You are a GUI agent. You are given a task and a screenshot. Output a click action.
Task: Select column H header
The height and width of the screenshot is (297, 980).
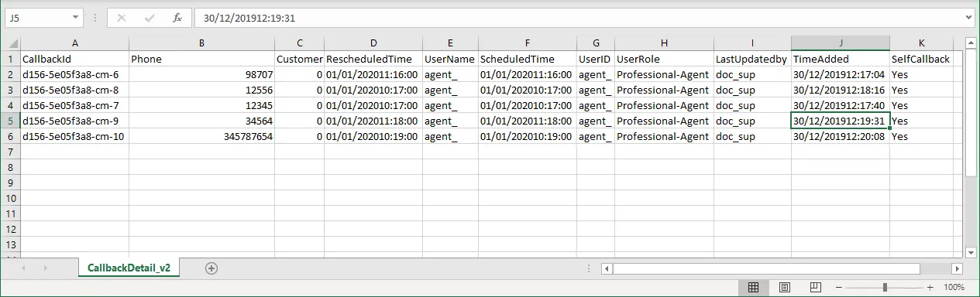point(664,43)
